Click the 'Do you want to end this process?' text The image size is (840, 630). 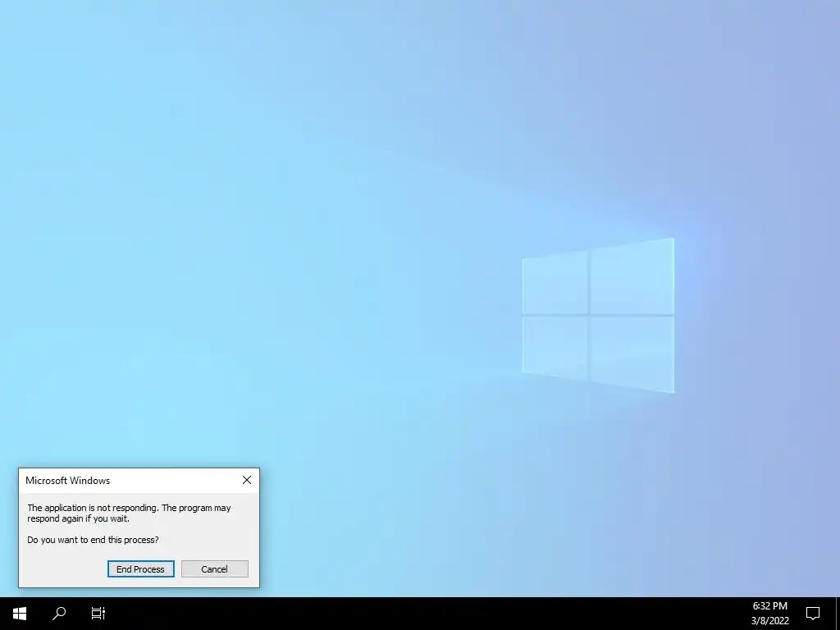click(x=93, y=540)
